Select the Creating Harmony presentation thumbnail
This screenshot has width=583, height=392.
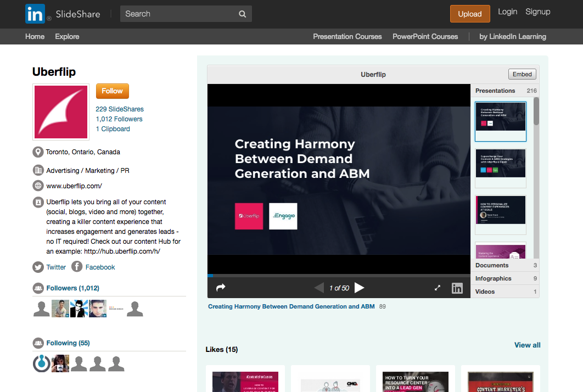(501, 121)
